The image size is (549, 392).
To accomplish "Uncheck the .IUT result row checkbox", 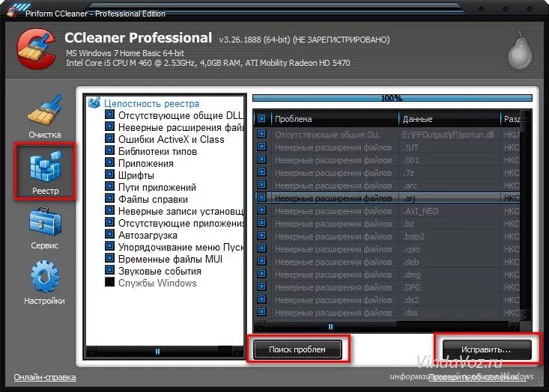I will click(x=261, y=147).
